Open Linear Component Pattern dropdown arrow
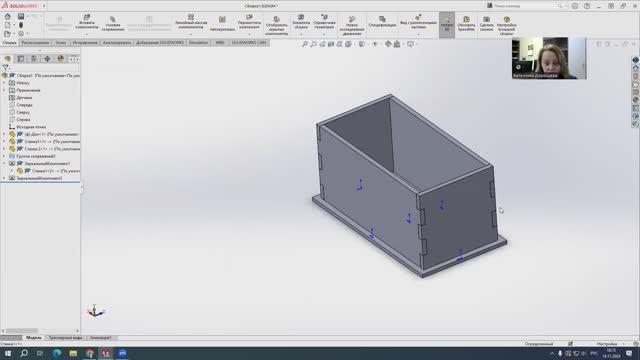The width and height of the screenshot is (640, 360). [191, 34]
